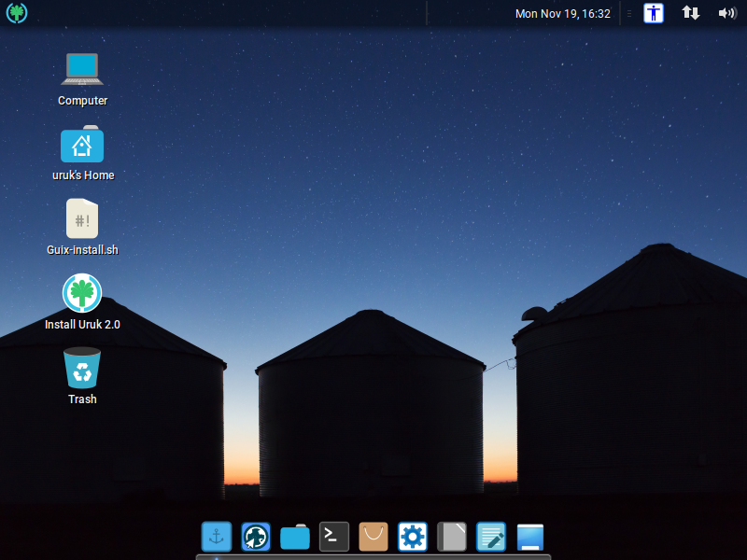Select the uruk's Home folder icon
The height and width of the screenshot is (560, 747).
coord(82,146)
